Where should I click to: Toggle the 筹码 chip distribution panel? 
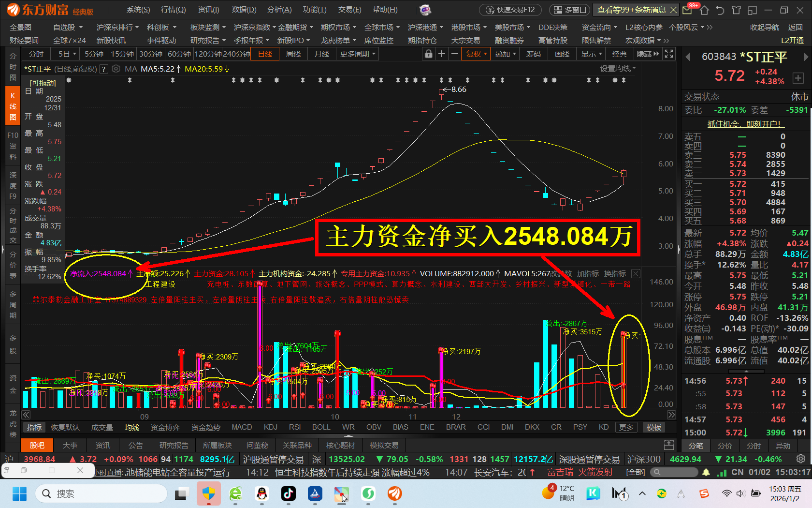coord(534,54)
